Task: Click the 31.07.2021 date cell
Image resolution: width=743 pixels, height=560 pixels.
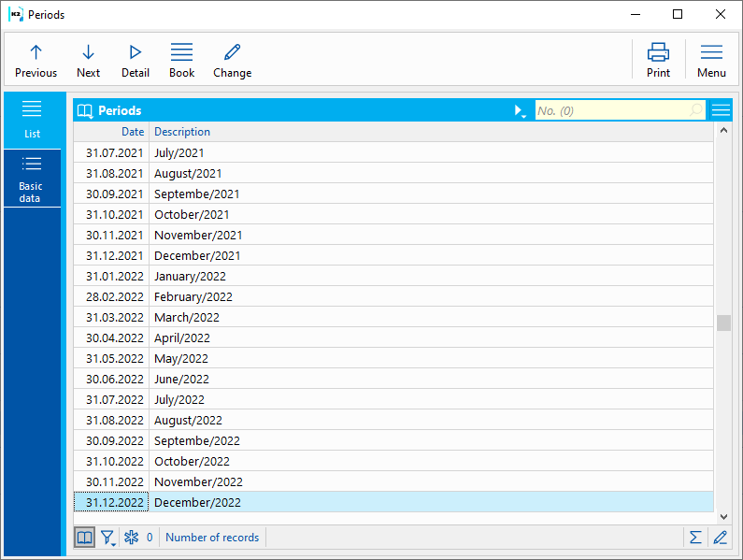Action: 111,152
